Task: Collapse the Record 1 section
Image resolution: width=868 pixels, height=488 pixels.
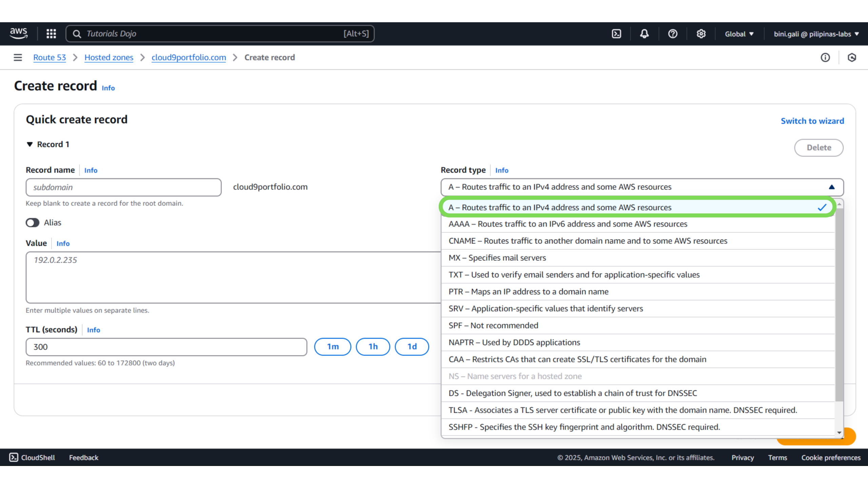Action: (30, 144)
